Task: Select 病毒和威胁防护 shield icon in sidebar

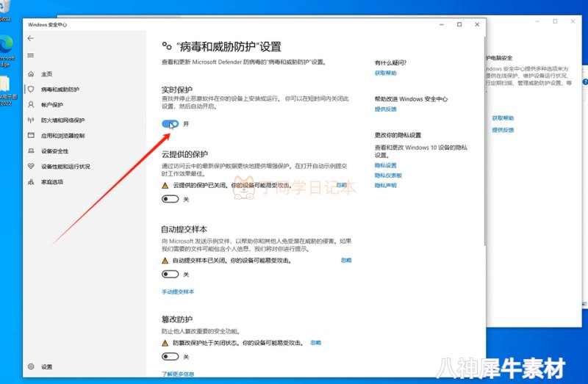Action: coord(31,90)
